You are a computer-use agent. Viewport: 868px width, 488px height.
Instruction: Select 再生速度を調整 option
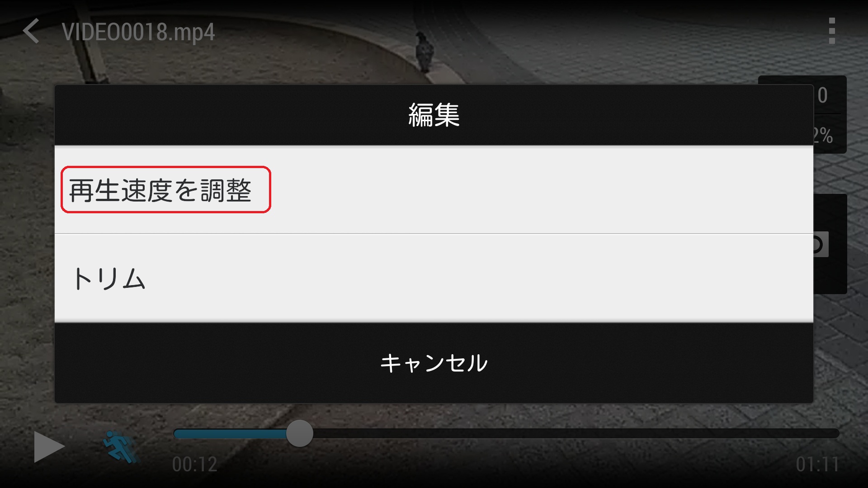[x=160, y=190]
